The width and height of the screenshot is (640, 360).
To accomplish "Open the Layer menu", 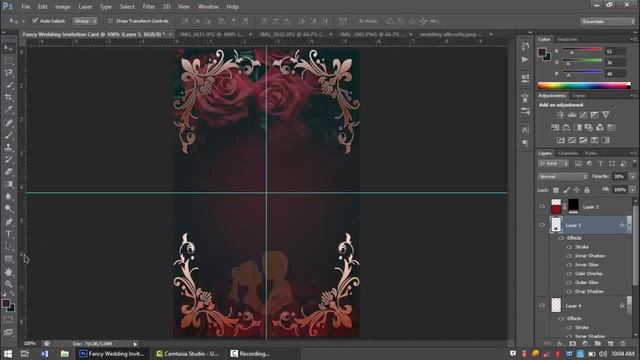I will pyautogui.click(x=85, y=7).
